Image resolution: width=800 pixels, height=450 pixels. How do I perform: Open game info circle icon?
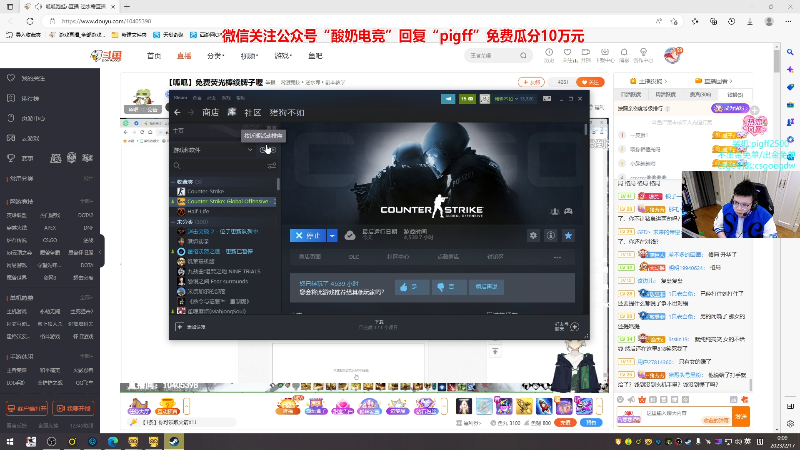click(x=551, y=235)
